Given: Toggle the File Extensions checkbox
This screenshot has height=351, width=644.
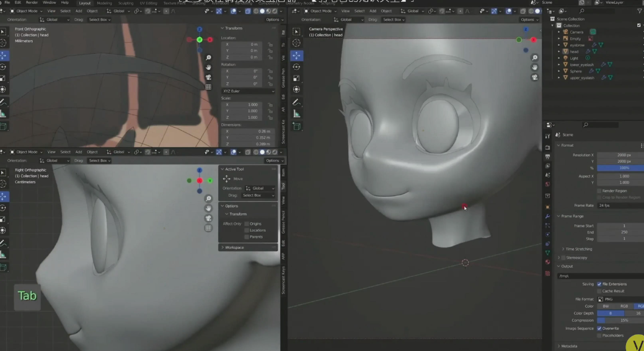Looking at the screenshot, I should [x=599, y=284].
